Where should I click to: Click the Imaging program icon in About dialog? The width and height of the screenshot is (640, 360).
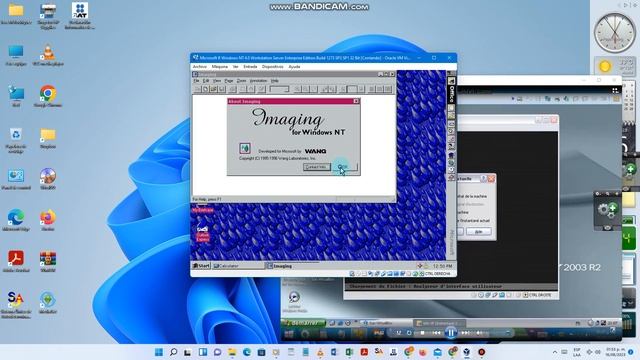click(x=245, y=148)
